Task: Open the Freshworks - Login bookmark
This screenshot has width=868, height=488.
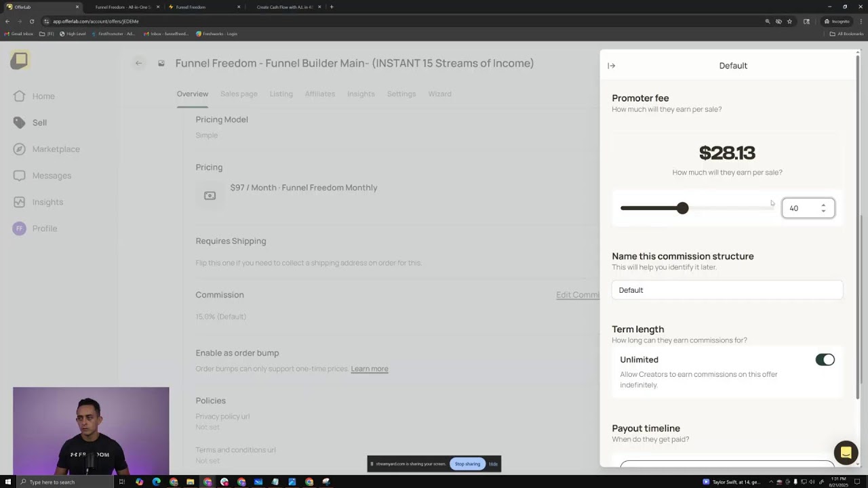Action: click(216, 34)
